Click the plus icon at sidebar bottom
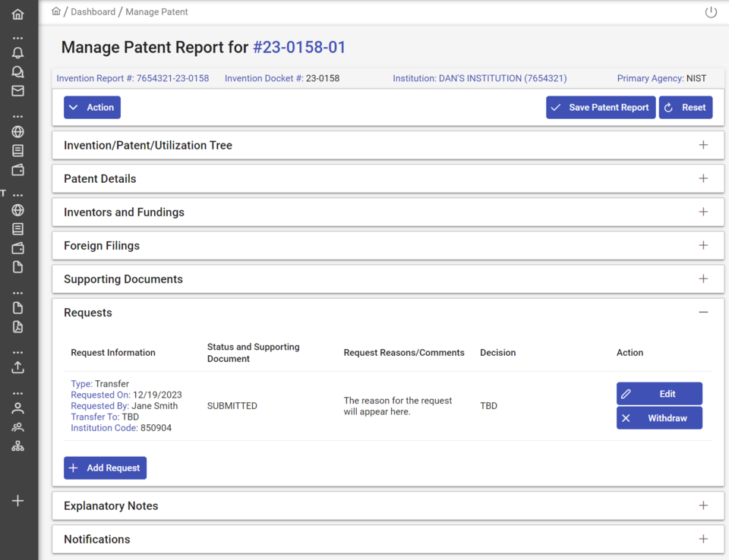This screenshot has height=560, width=729. coord(17,500)
